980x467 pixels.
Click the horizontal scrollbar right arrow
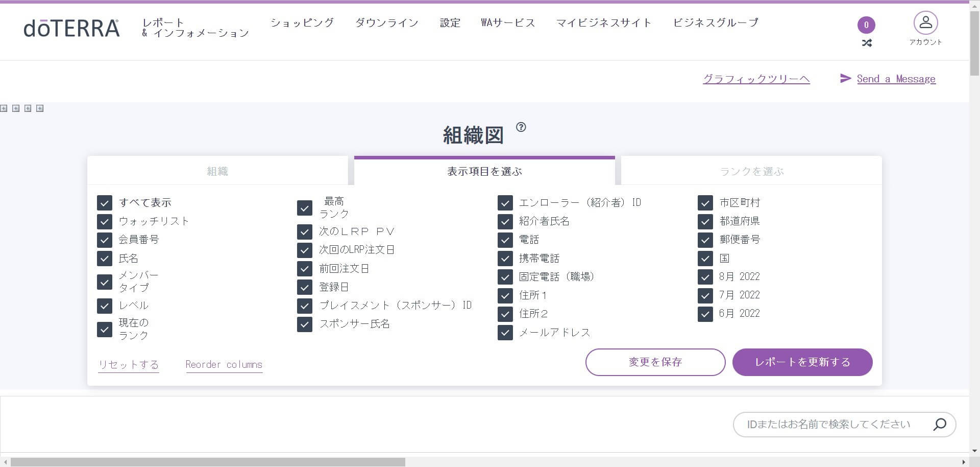click(964, 462)
